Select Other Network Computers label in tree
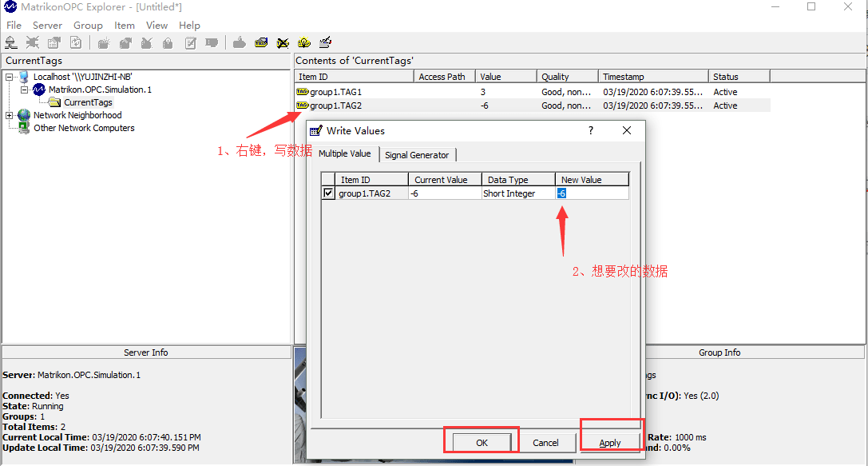Viewport: 868px width, 466px height. pos(84,128)
